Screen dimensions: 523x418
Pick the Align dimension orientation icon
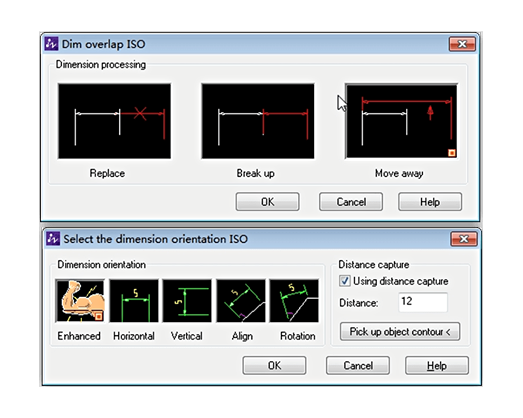(x=241, y=301)
